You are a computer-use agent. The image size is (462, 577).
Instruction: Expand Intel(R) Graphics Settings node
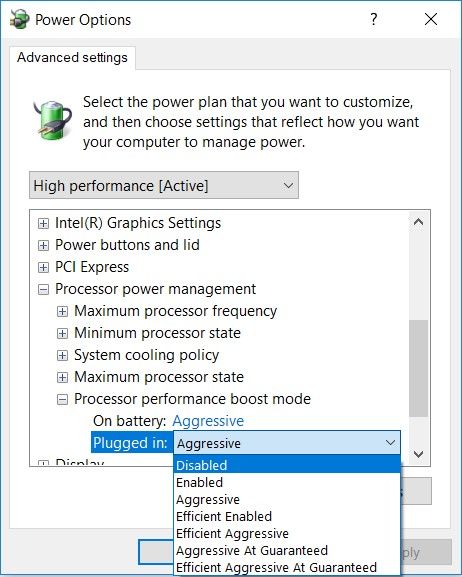(x=43, y=223)
